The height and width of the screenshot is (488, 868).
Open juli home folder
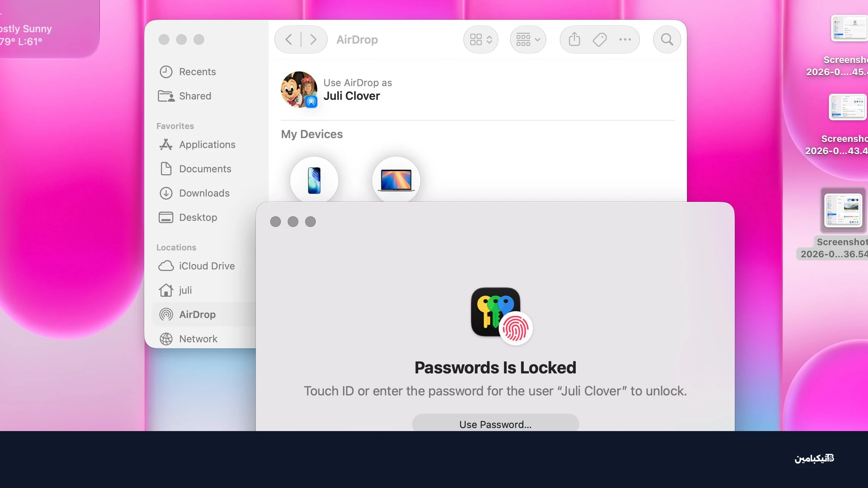[x=175, y=290]
